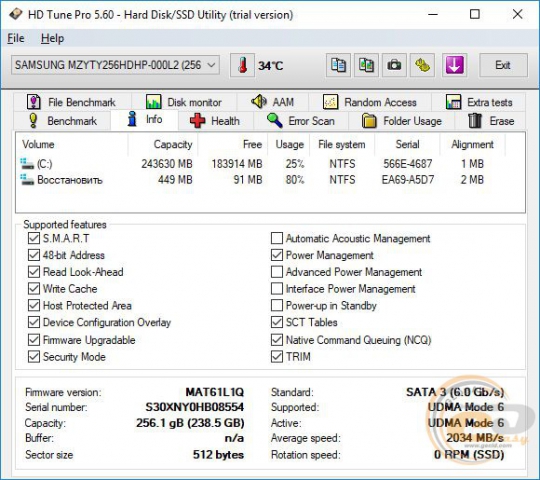The height and width of the screenshot is (480, 540).
Task: Click the HD Tune Pro title bar icon
Action: (15, 14)
